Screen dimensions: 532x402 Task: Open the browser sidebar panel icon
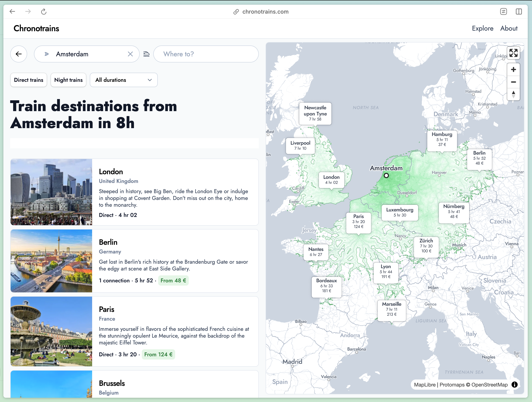coord(519,11)
